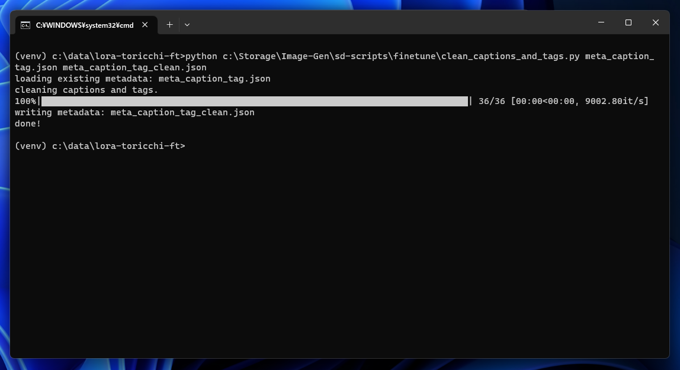The height and width of the screenshot is (370, 680).
Task: Click the last command prompt line
Action: tap(100, 146)
